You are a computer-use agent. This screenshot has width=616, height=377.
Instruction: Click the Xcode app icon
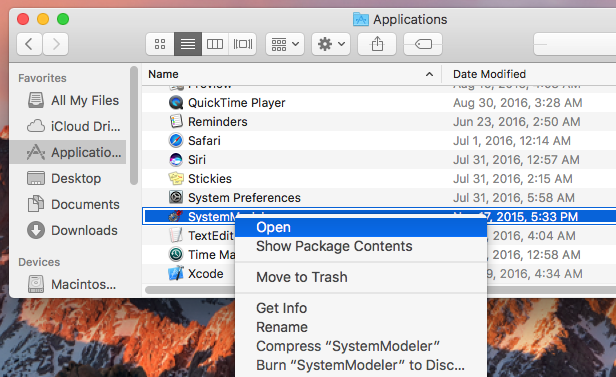[x=176, y=273]
